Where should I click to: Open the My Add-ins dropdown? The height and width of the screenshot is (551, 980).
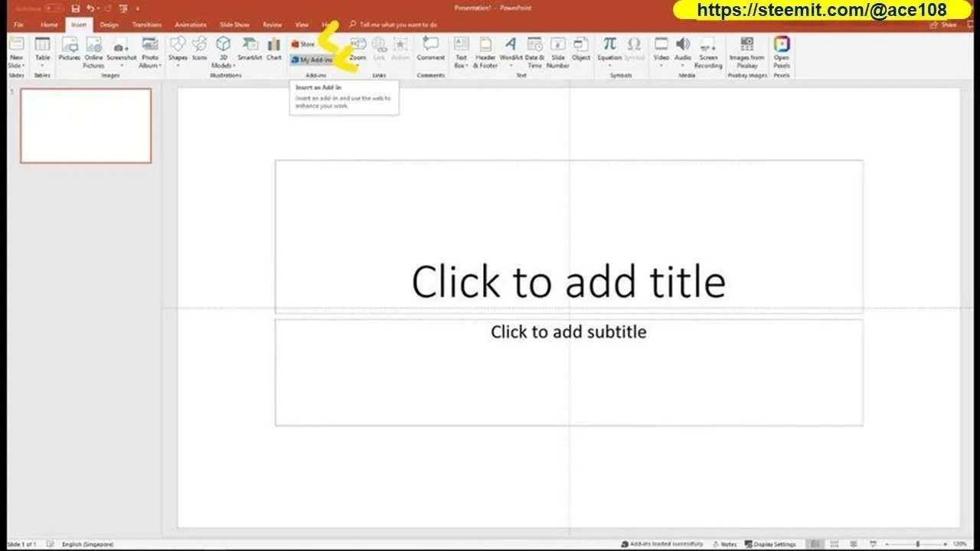click(312, 60)
